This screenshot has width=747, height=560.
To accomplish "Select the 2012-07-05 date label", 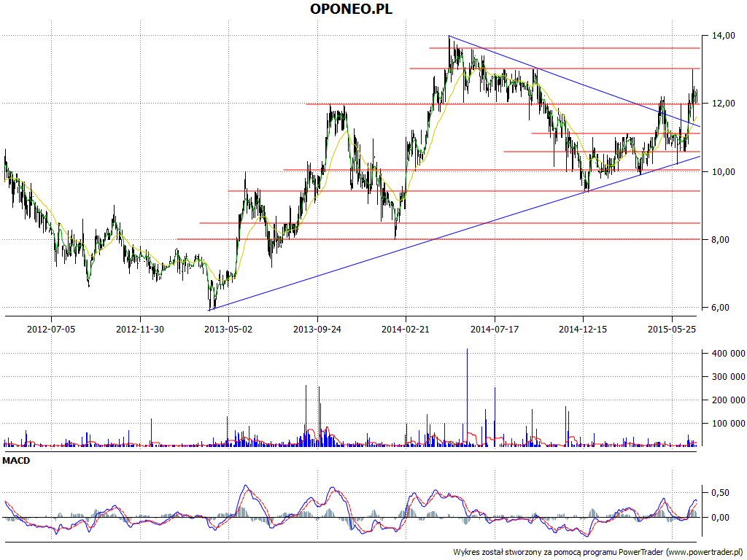I will tap(51, 329).
